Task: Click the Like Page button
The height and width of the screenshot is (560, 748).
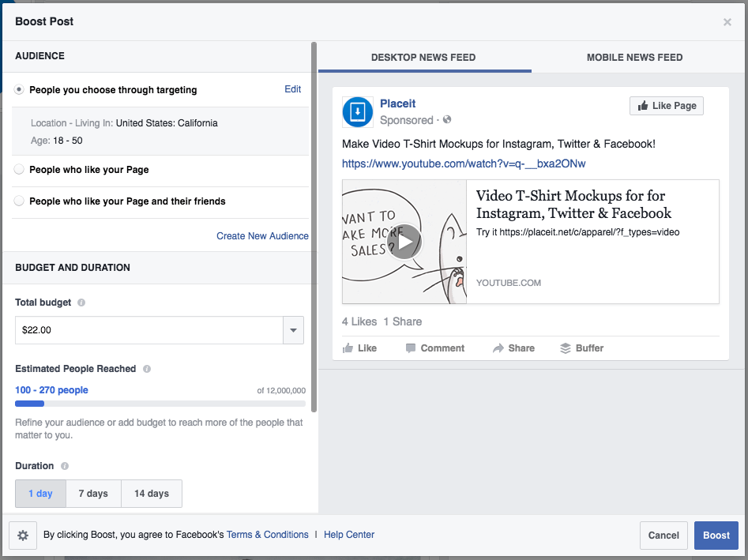Action: [x=667, y=106]
